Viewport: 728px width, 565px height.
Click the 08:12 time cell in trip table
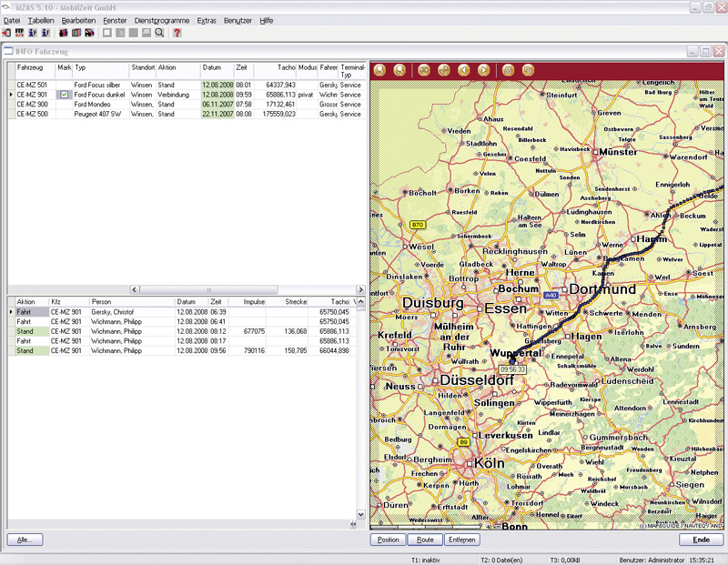218,331
